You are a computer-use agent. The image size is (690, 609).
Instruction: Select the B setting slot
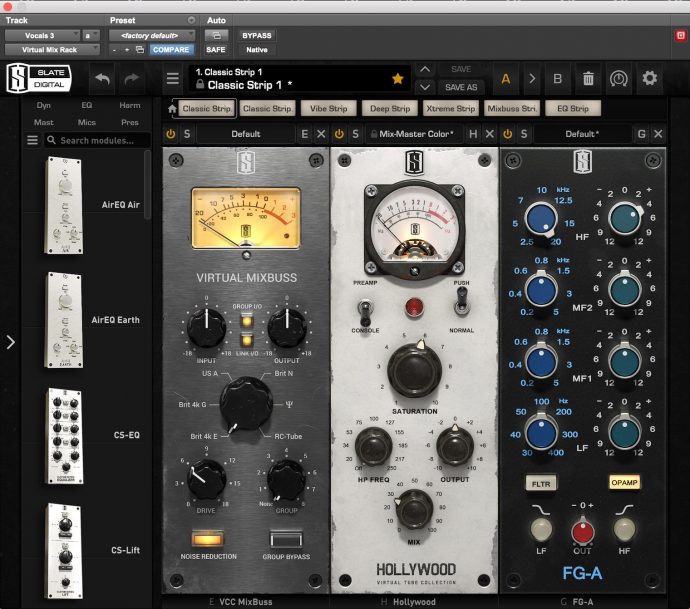(x=558, y=79)
